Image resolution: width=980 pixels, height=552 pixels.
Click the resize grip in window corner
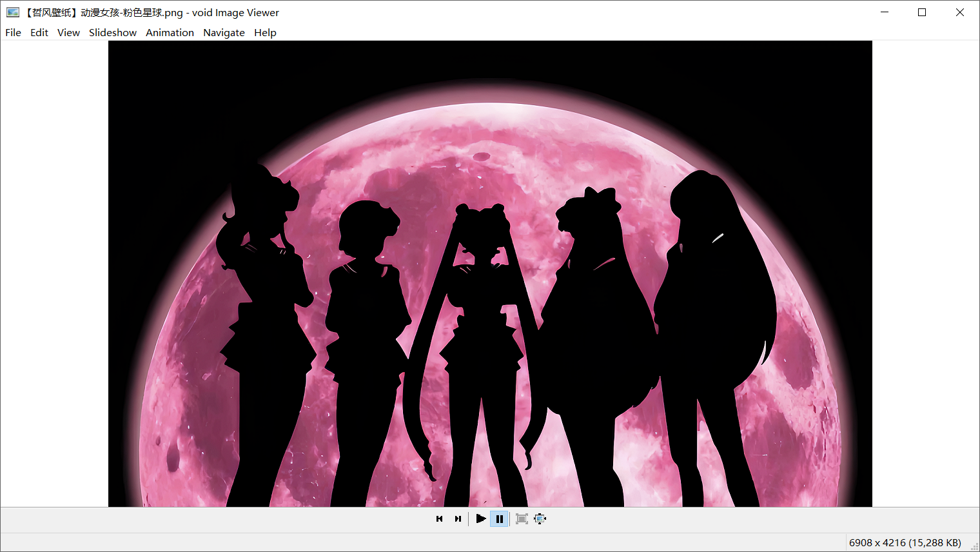pyautogui.click(x=974, y=546)
